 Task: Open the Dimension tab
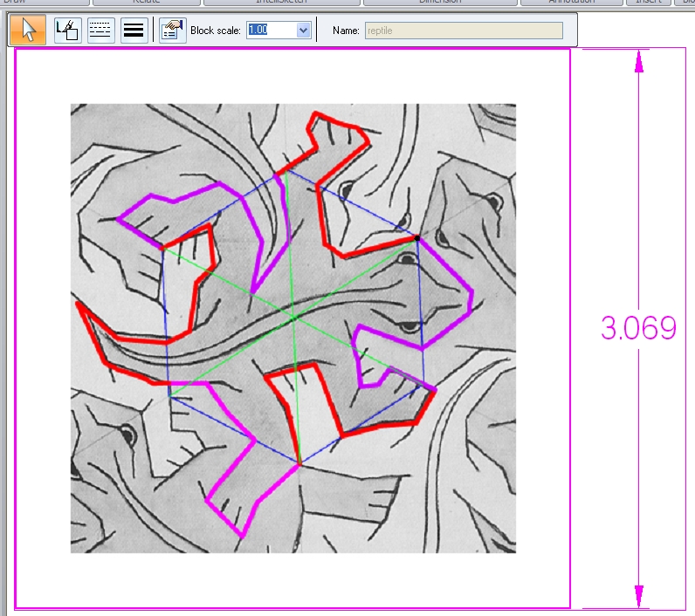(x=440, y=3)
